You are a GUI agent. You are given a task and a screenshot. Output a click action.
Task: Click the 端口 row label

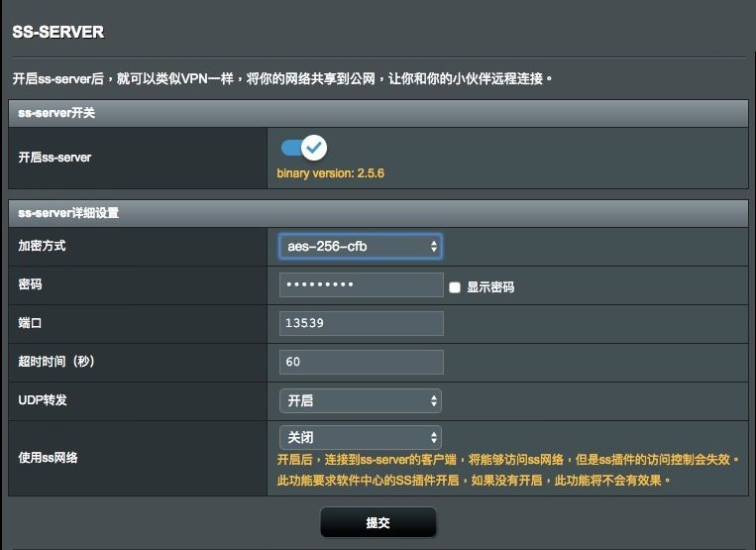pyautogui.click(x=30, y=323)
